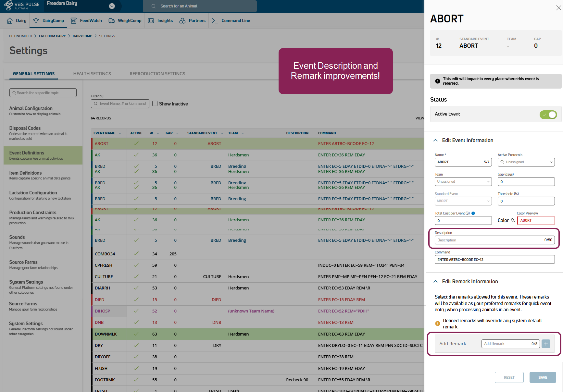Click the Total Cost info icon
This screenshot has height=392, width=563.
coord(473,213)
